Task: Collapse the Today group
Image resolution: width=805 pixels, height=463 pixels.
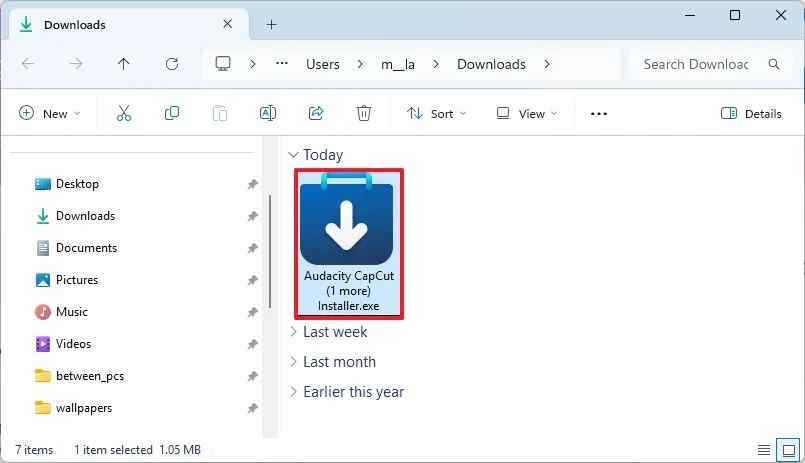Action: tap(293, 155)
